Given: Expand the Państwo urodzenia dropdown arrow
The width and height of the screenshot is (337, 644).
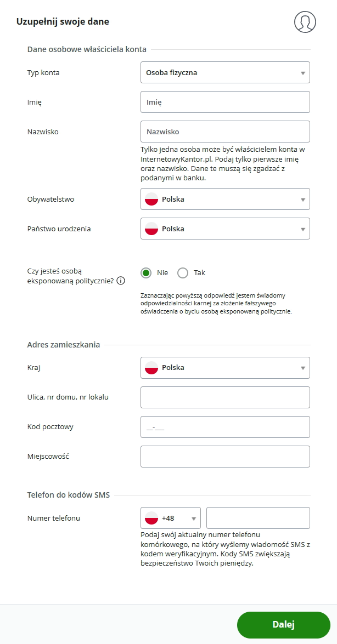Looking at the screenshot, I should tap(302, 229).
